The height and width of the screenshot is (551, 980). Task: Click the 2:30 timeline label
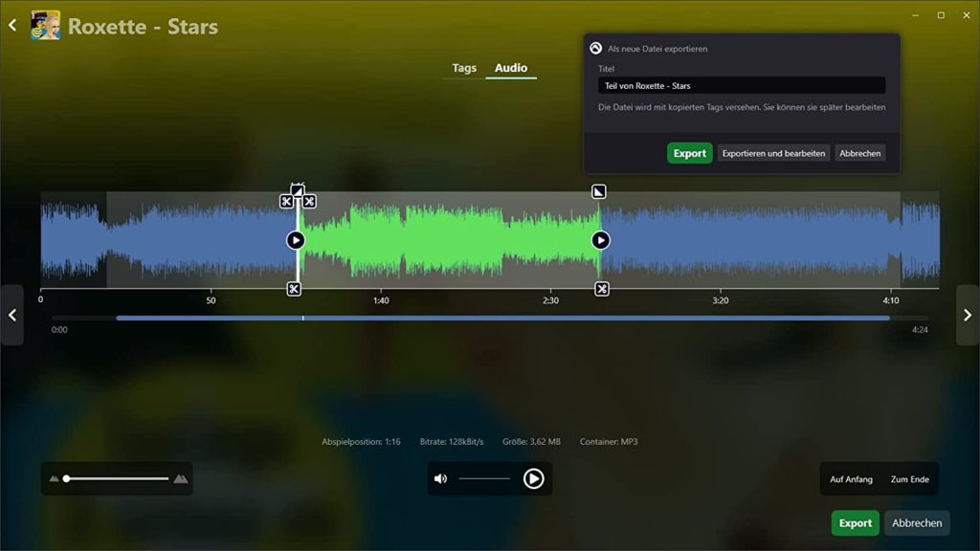tap(550, 300)
